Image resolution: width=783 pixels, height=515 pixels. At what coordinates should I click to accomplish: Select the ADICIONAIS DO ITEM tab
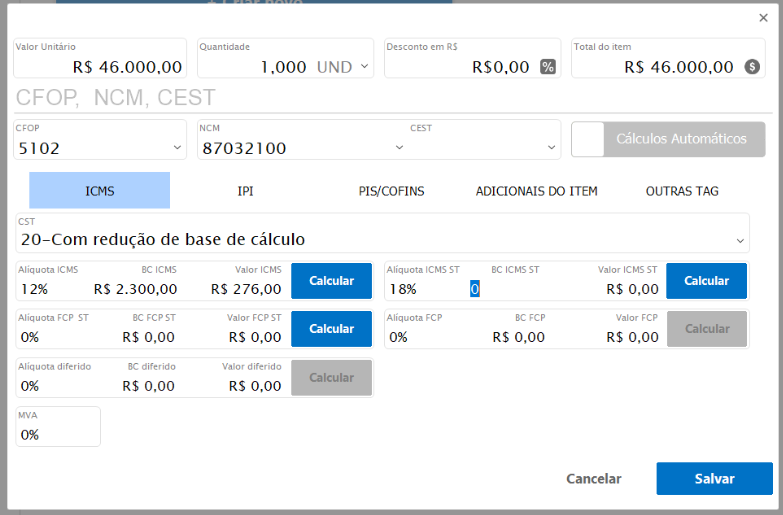click(x=536, y=191)
